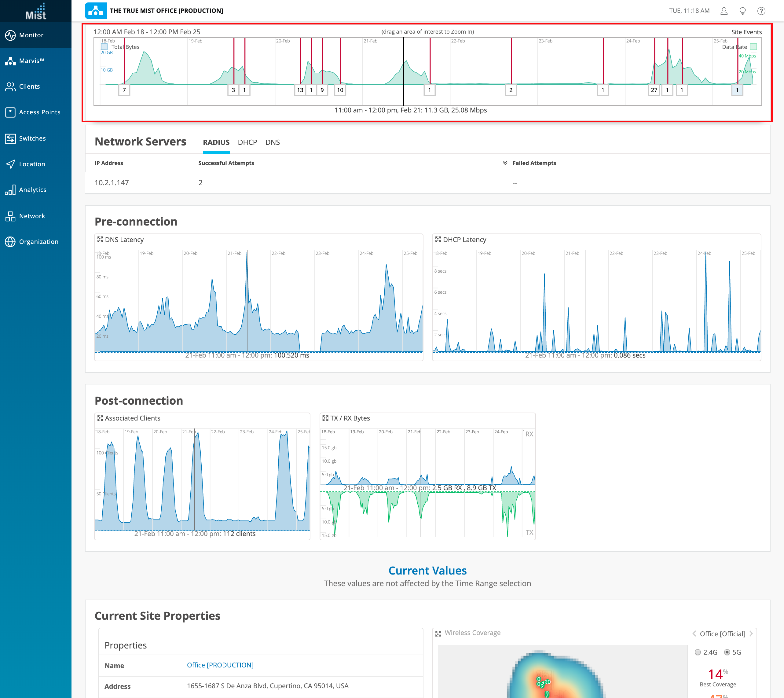Screen dimensions: 784x698
Task: Click the lightbulb what's new icon
Action: (742, 11)
